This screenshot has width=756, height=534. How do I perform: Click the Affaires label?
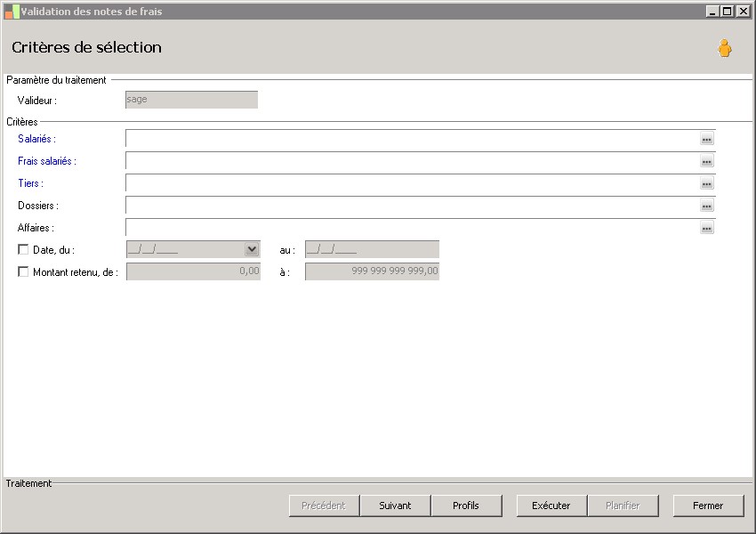pos(36,228)
